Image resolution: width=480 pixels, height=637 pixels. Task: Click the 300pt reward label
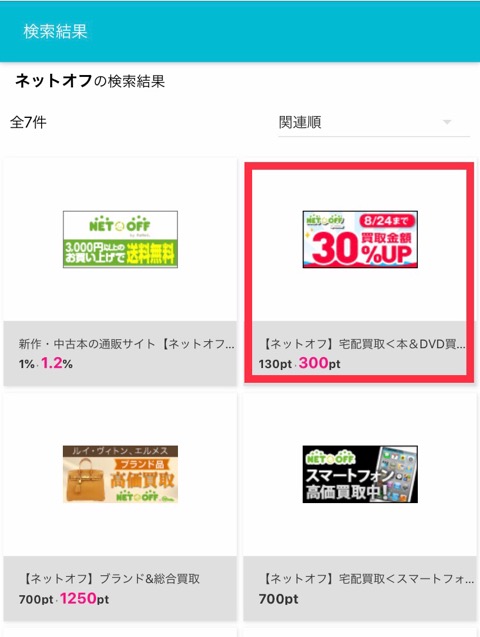click(x=320, y=363)
